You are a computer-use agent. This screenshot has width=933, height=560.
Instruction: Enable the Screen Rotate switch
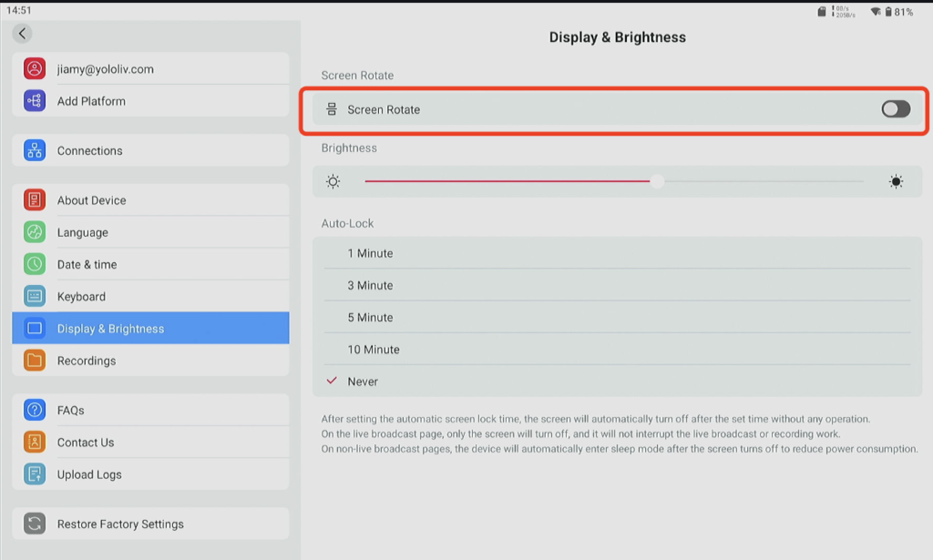(x=896, y=108)
